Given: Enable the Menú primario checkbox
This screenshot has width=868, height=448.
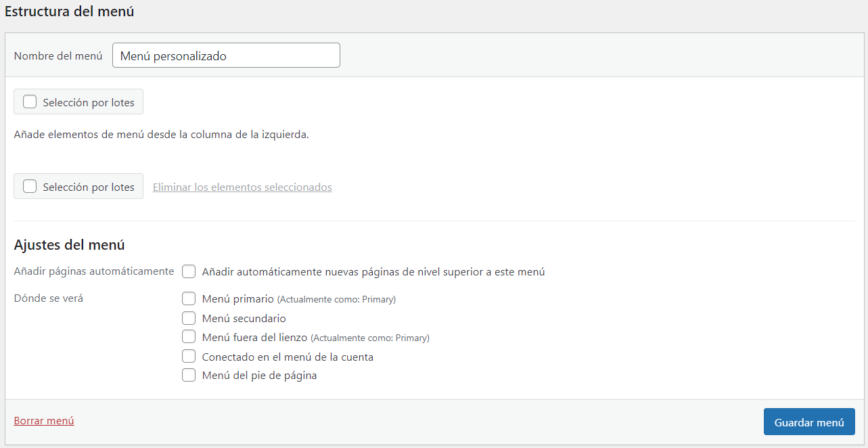Looking at the screenshot, I should pos(189,298).
